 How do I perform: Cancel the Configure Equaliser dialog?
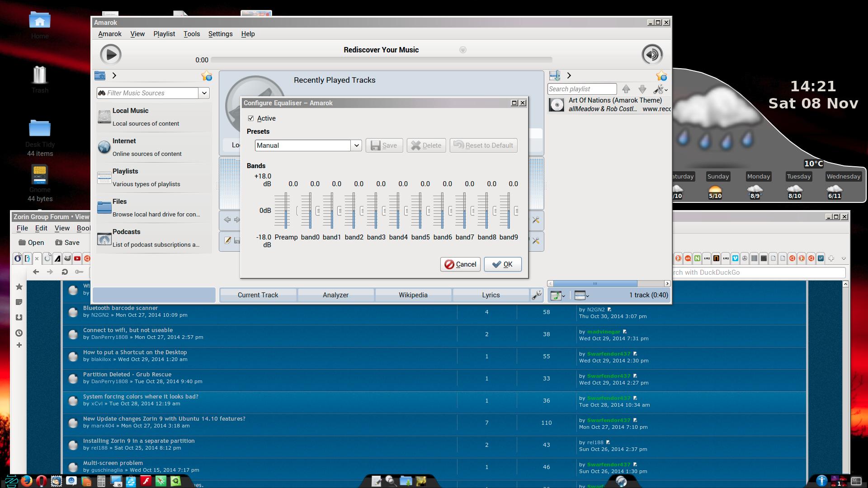coord(460,264)
